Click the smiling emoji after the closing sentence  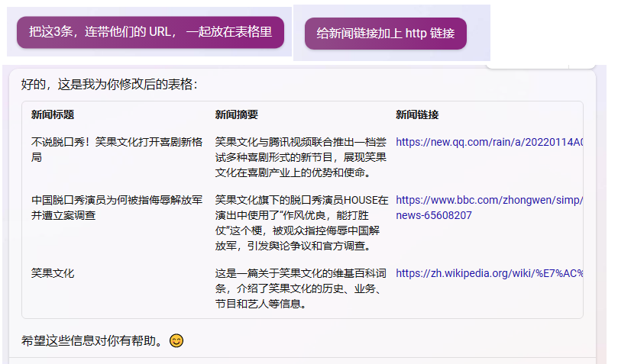pyautogui.click(x=176, y=341)
